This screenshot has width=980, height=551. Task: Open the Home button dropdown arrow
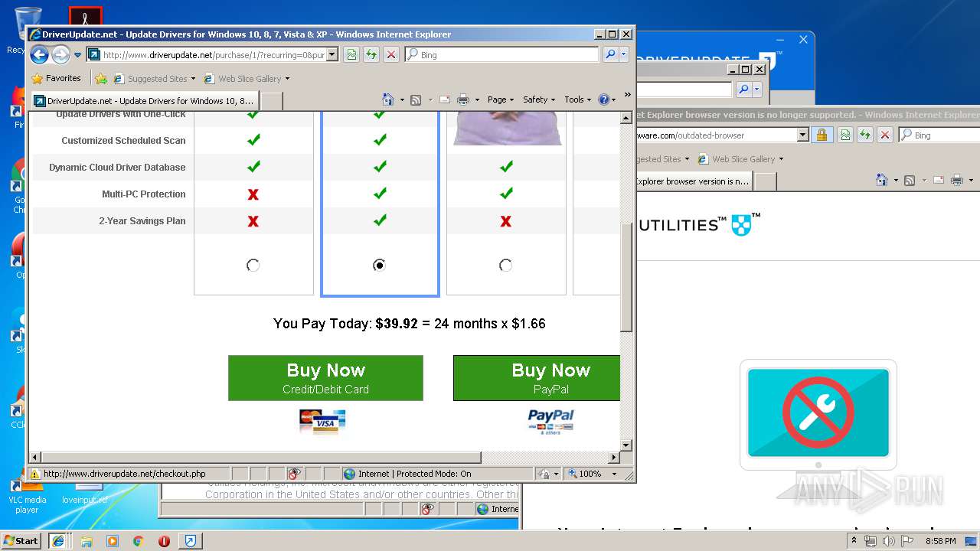coord(402,99)
